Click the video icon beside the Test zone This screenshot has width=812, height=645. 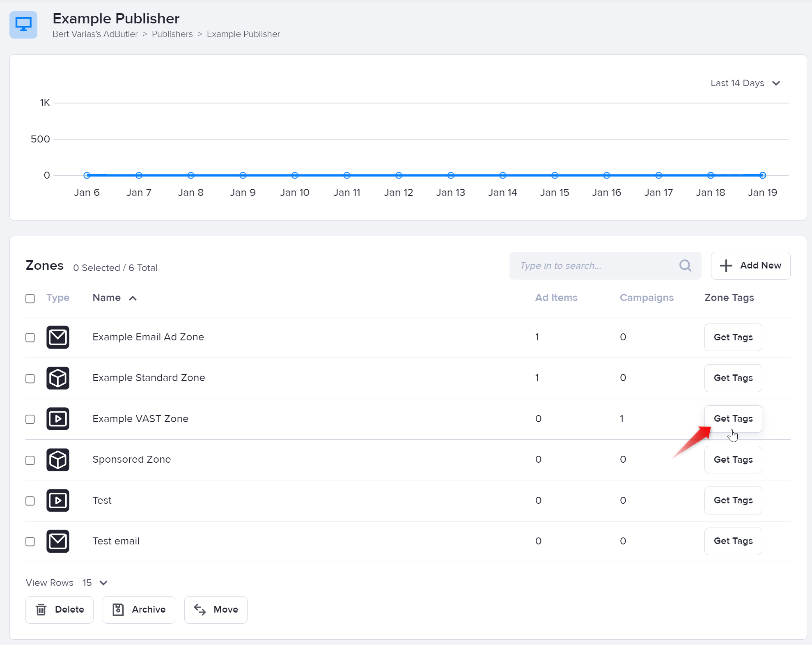pyautogui.click(x=57, y=500)
